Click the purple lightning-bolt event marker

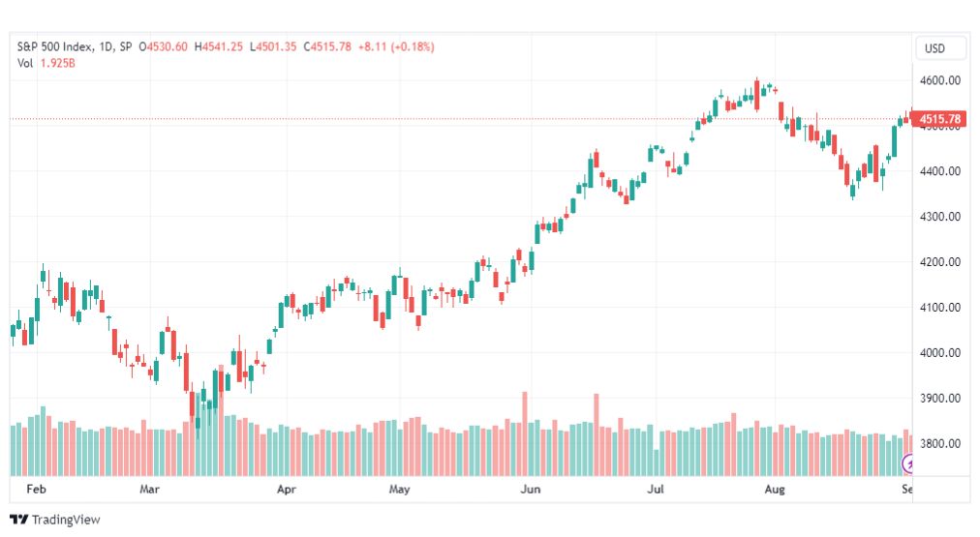click(x=907, y=463)
